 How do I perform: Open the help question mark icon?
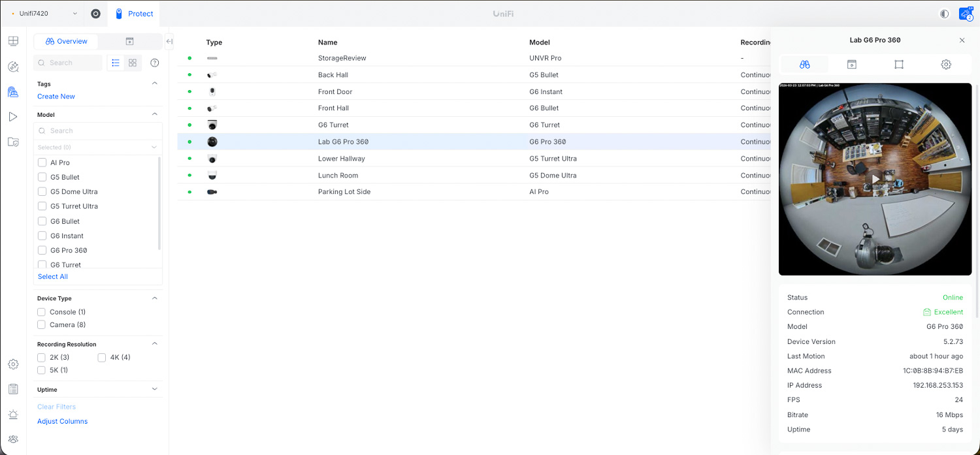coord(154,63)
